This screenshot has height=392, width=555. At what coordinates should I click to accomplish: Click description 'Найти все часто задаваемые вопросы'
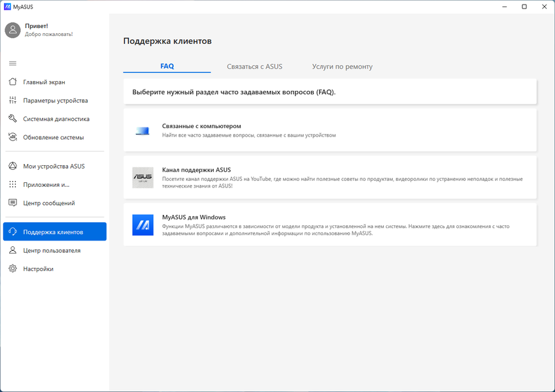tap(249, 135)
